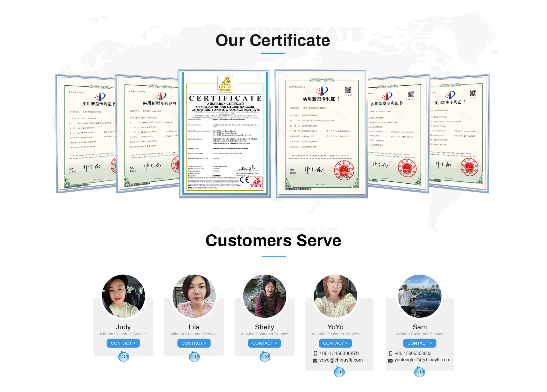Click the blue chat mascot under Sam
The width and height of the screenshot is (547, 392).
click(x=420, y=372)
